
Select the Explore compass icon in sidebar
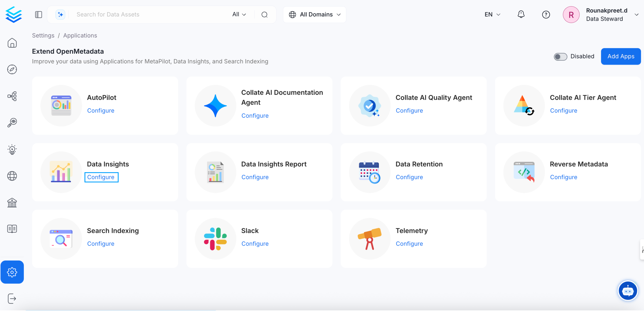pos(12,69)
